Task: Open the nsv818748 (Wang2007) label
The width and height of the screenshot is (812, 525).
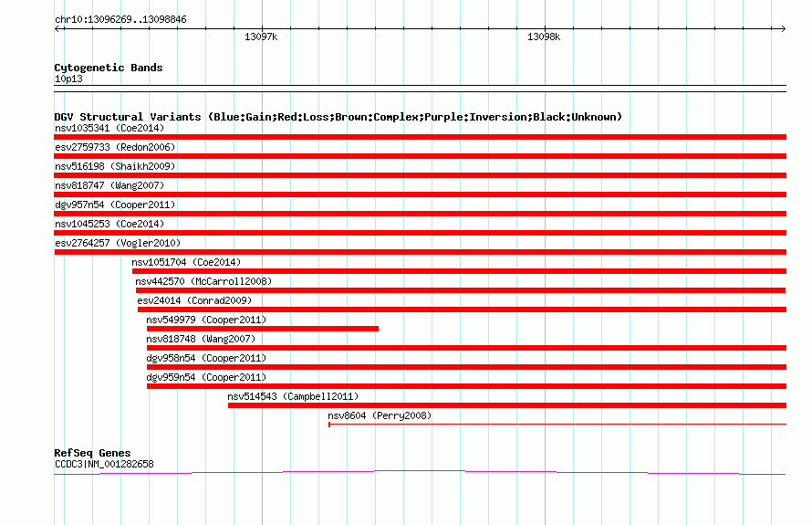Action: 201,339
